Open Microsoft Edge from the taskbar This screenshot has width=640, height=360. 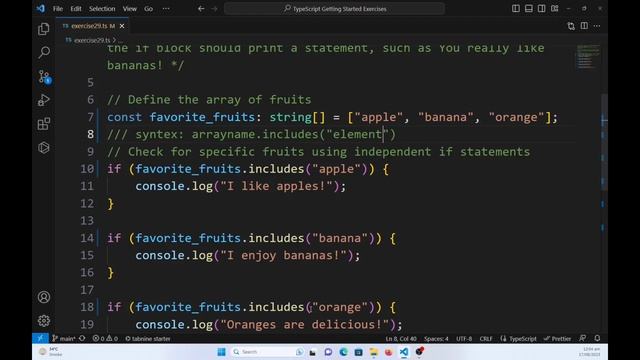[x=343, y=352]
